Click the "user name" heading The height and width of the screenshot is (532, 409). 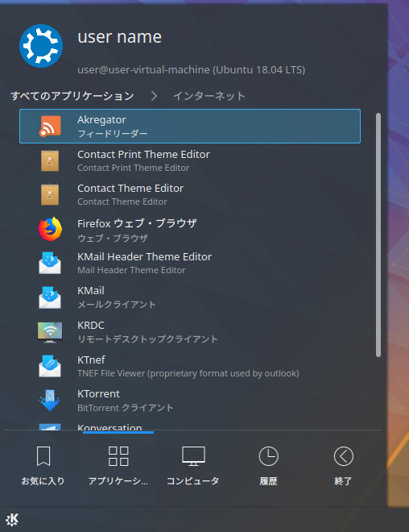[119, 36]
